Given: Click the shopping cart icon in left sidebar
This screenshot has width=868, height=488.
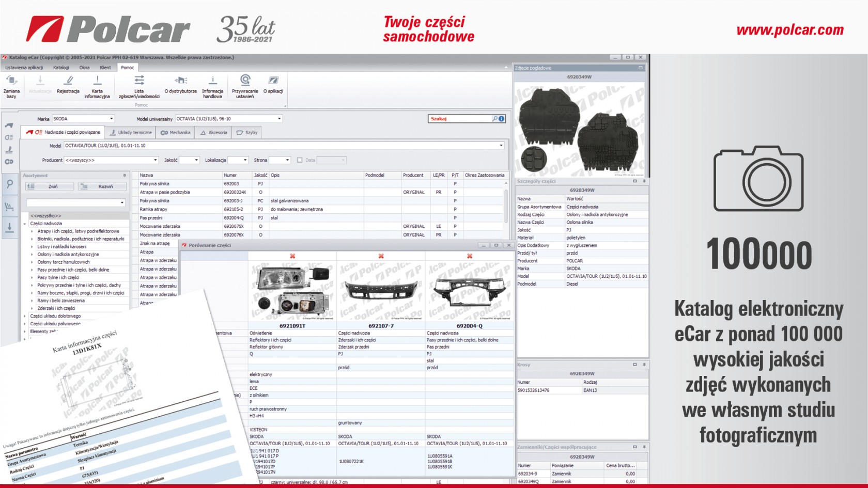Looking at the screenshot, I should 9,207.
